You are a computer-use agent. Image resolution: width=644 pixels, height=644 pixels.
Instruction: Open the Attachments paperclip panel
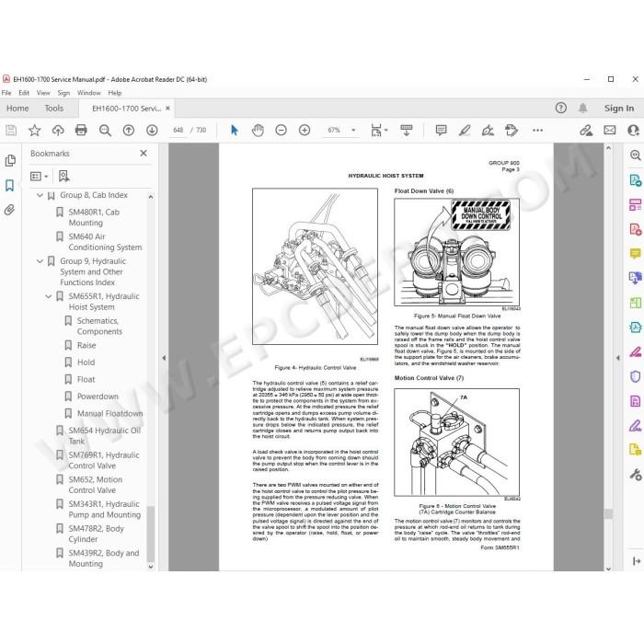[x=9, y=210]
